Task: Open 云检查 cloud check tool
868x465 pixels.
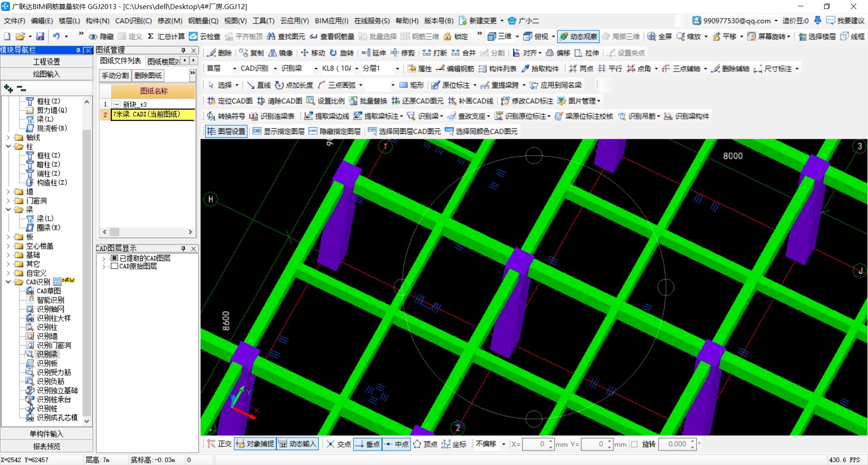Action: (x=205, y=36)
